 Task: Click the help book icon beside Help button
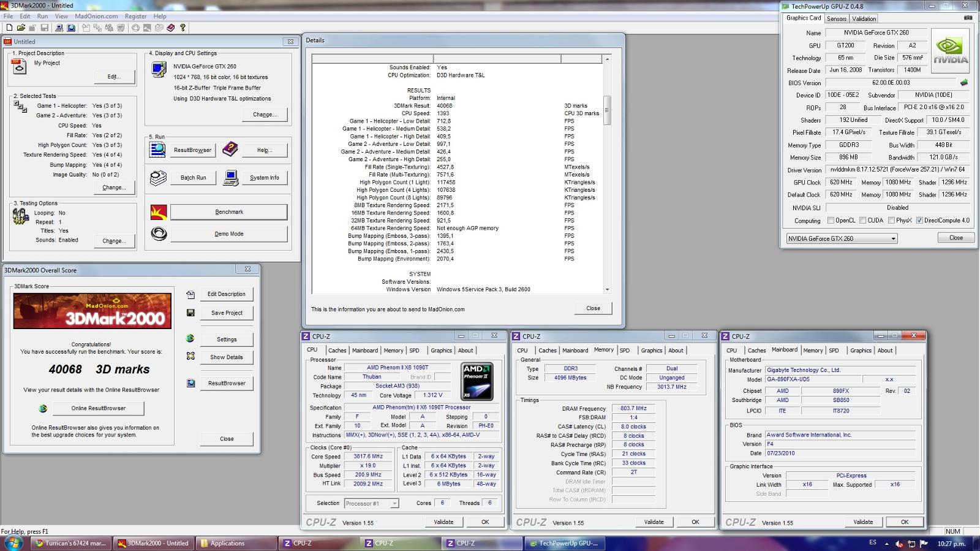(x=230, y=149)
